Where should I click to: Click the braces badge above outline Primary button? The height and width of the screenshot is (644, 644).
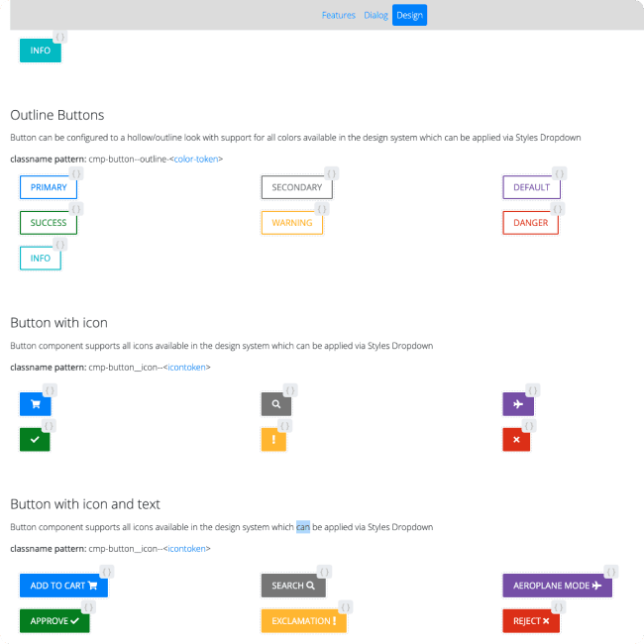[76, 173]
